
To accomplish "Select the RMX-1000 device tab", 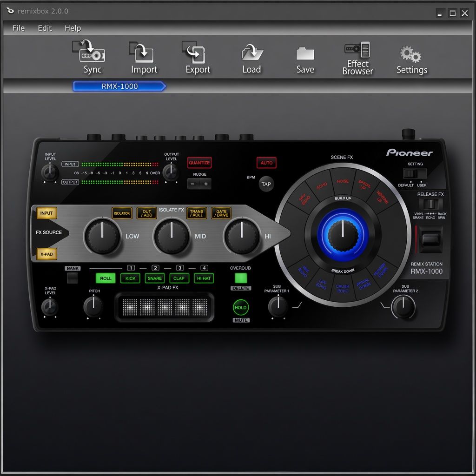I will tap(119, 86).
